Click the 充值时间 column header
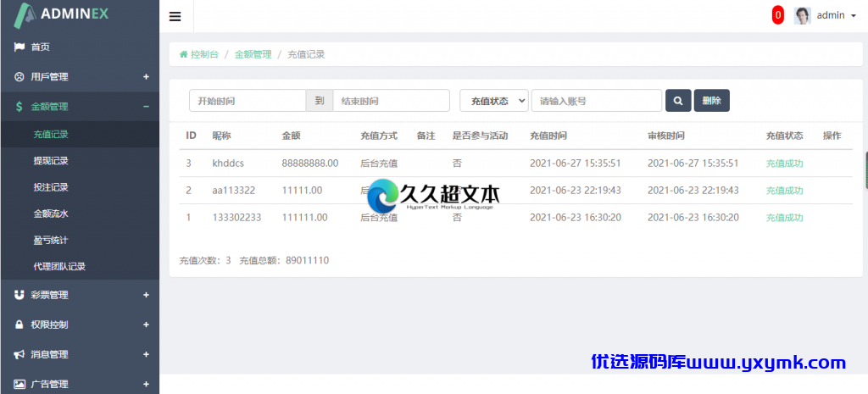 coord(548,136)
